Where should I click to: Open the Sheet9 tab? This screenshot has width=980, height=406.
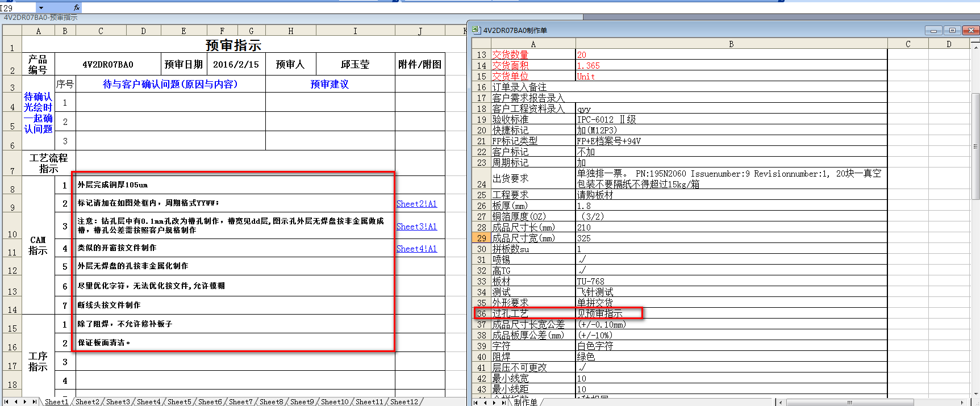[x=302, y=401]
